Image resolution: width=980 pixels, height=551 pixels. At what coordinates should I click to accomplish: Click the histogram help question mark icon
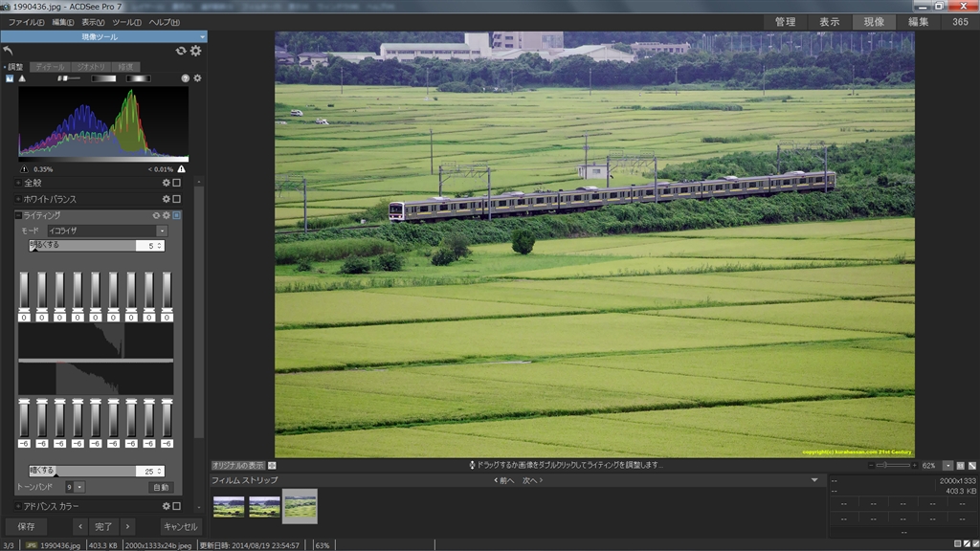tap(186, 78)
